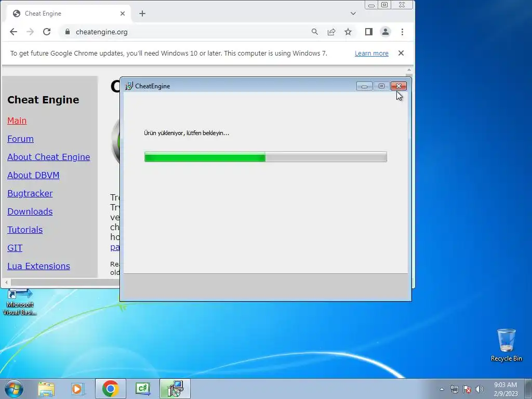The height and width of the screenshot is (399, 532).
Task: Open About DBVM link
Action: click(33, 176)
